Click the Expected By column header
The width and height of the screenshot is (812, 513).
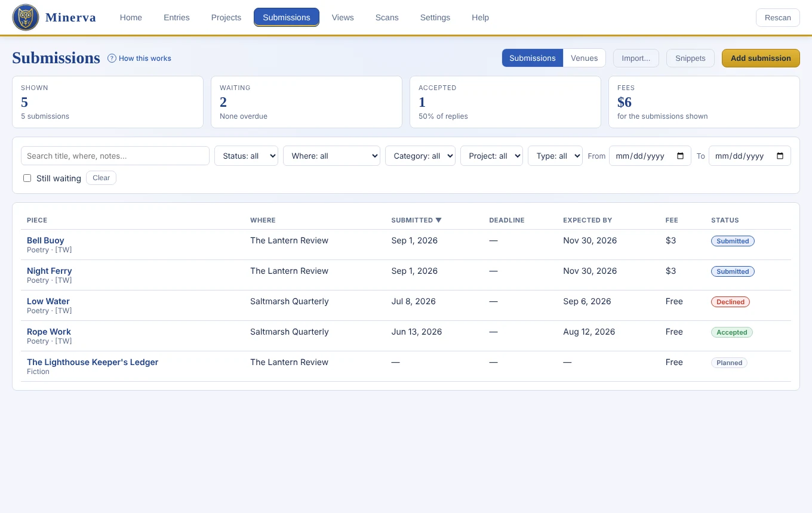click(588, 220)
